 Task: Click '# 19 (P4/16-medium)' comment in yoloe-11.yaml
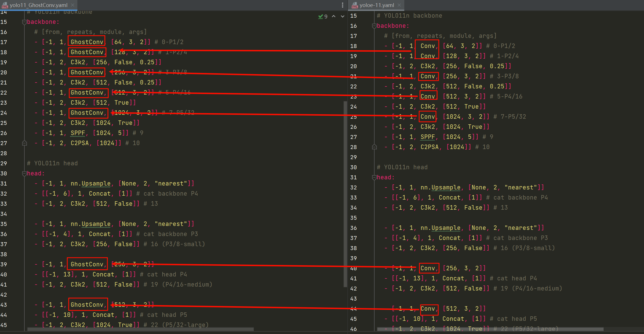[528, 289]
